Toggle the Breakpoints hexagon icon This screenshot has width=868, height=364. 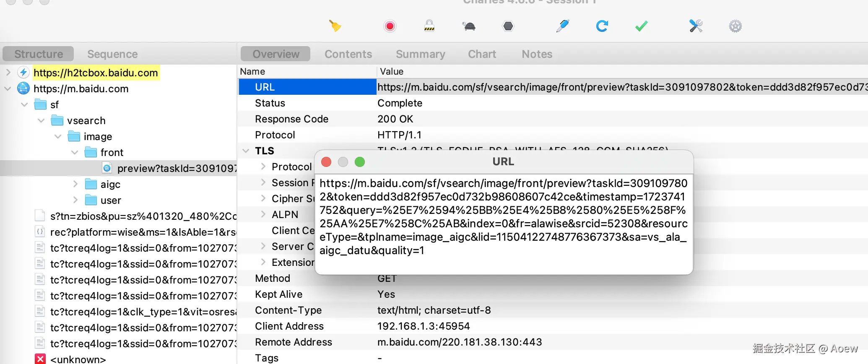pos(508,26)
